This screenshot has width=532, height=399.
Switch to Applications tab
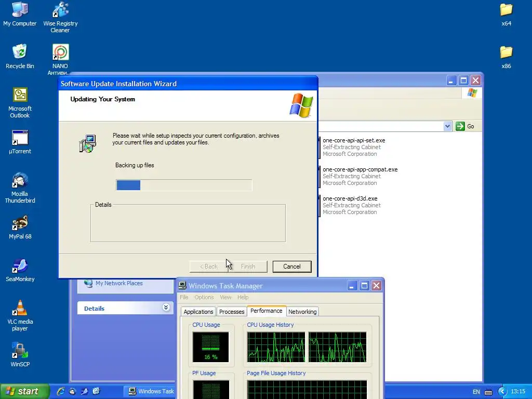[198, 312]
